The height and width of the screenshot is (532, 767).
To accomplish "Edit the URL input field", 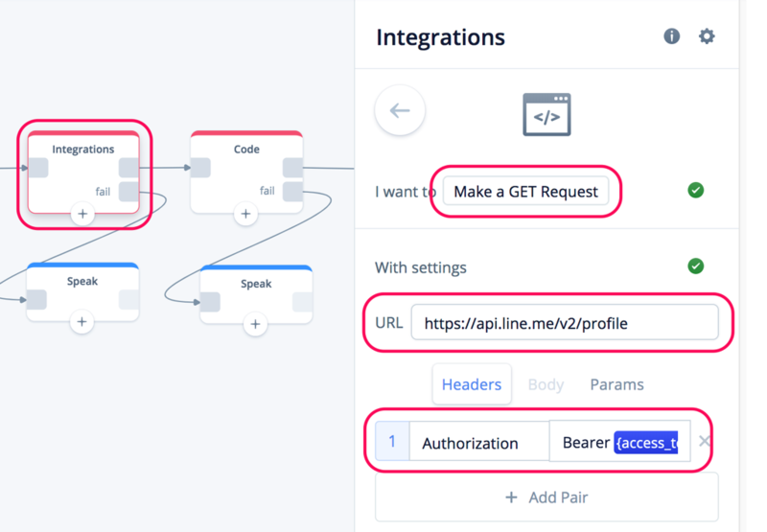I will [564, 323].
